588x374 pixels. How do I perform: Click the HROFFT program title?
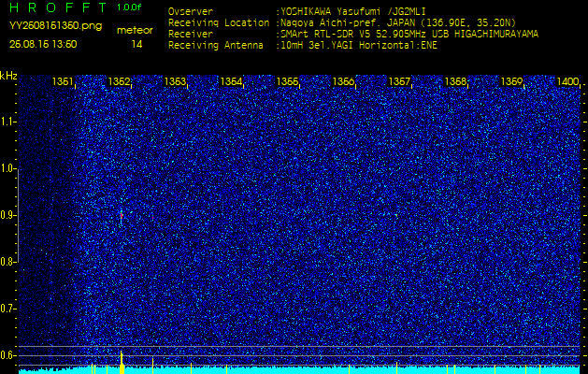[x=60, y=7]
